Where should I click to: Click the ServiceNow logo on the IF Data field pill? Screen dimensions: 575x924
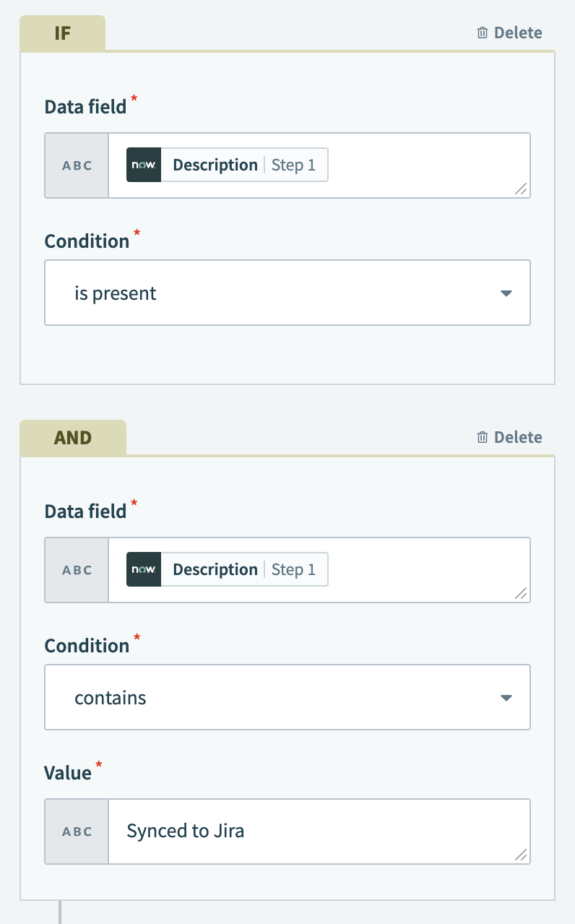point(144,165)
